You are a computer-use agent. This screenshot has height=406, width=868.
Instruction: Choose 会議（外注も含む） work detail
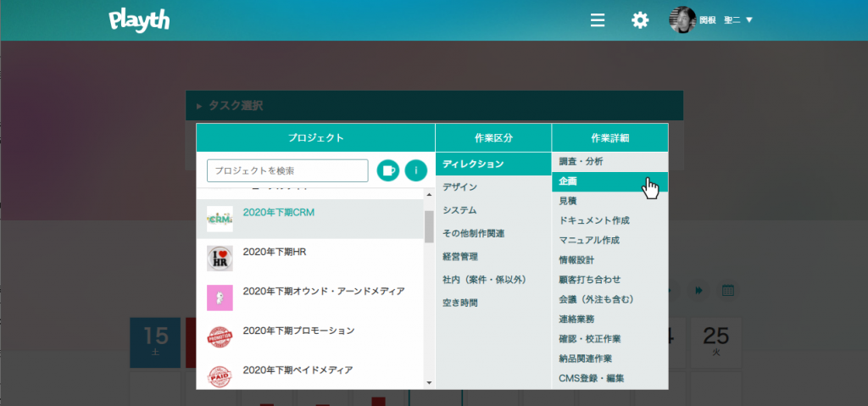(609, 300)
